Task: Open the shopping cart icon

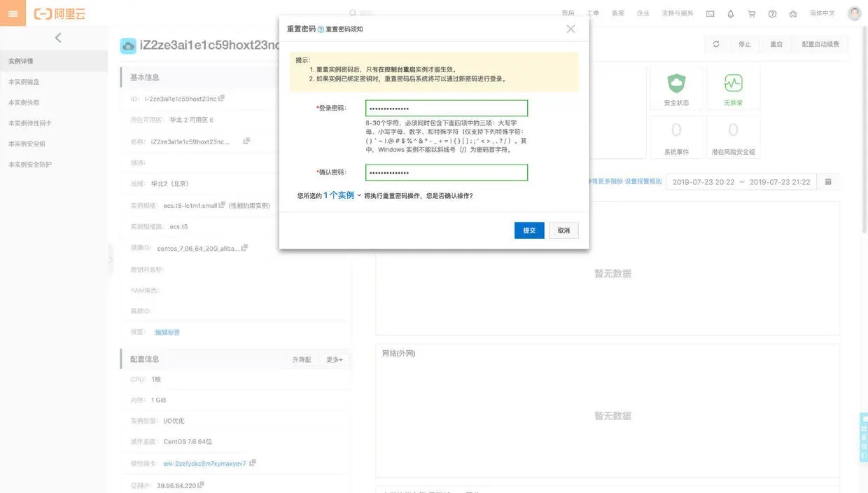Action: [x=752, y=13]
